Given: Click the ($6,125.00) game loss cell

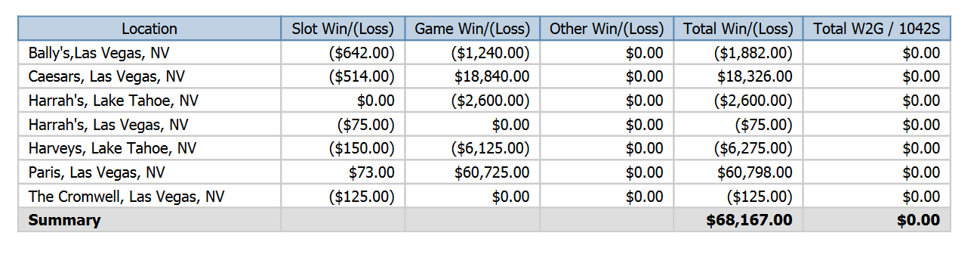Looking at the screenshot, I should click(472, 148).
